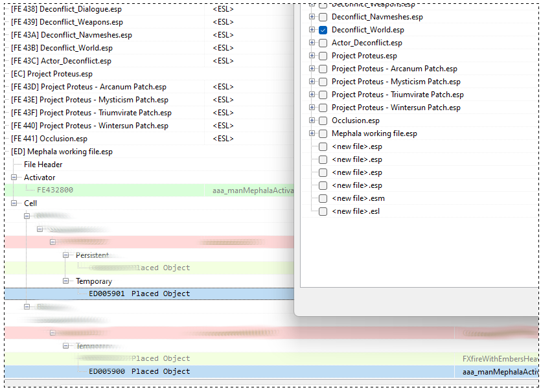
Task: Expand the Mysticism Patch.esp dialog node
Action: point(312,82)
